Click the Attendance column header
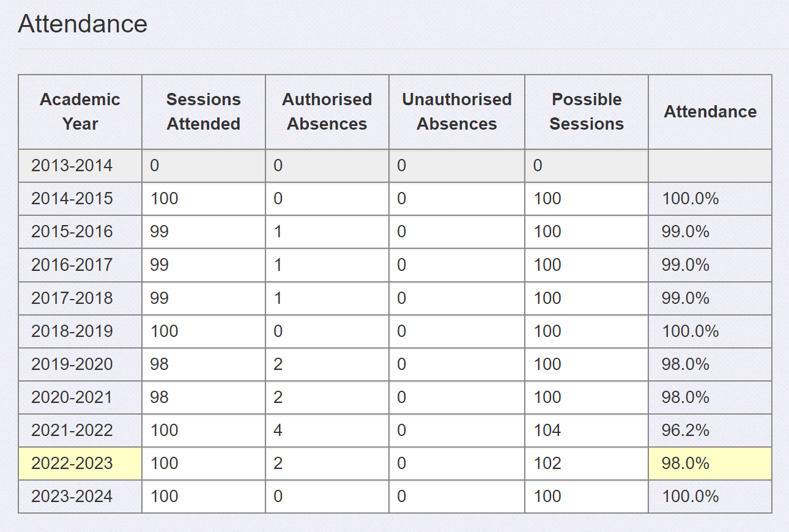 [x=710, y=112]
